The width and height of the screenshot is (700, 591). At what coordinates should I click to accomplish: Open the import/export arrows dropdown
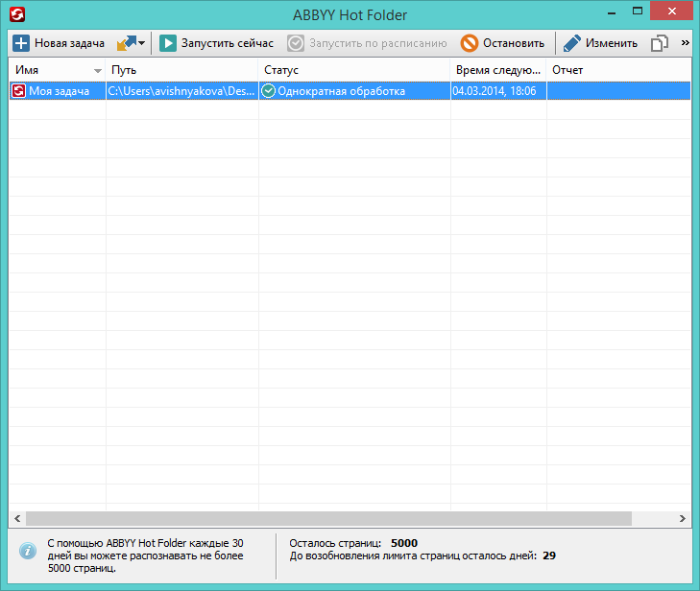131,43
